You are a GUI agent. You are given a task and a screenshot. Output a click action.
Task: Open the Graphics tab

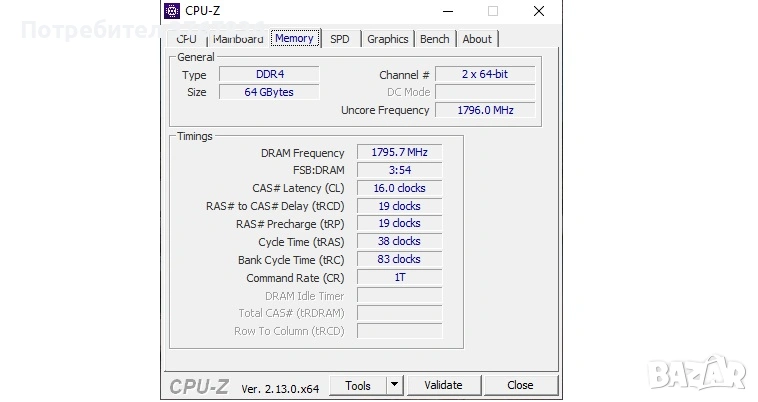388,39
